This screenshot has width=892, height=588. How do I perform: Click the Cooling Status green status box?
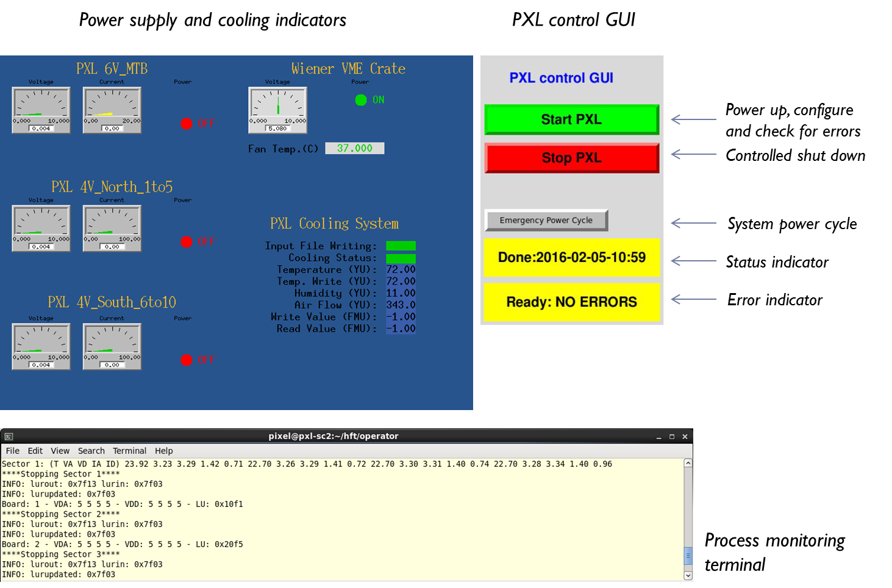401,258
